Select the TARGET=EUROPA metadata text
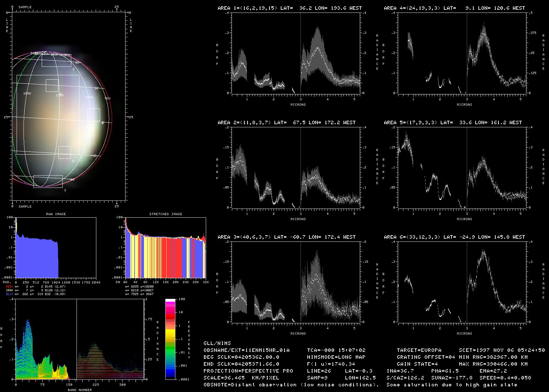 (x=419, y=350)
